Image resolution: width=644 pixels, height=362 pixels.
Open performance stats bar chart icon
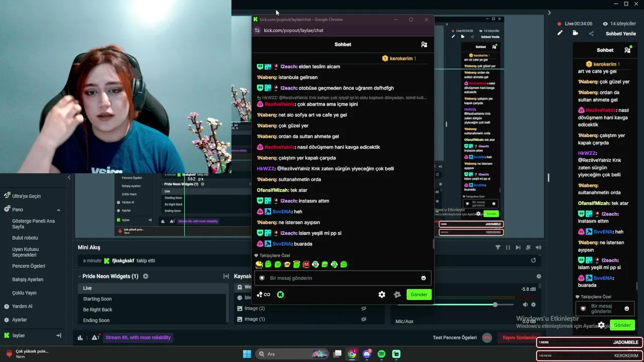(x=80, y=338)
